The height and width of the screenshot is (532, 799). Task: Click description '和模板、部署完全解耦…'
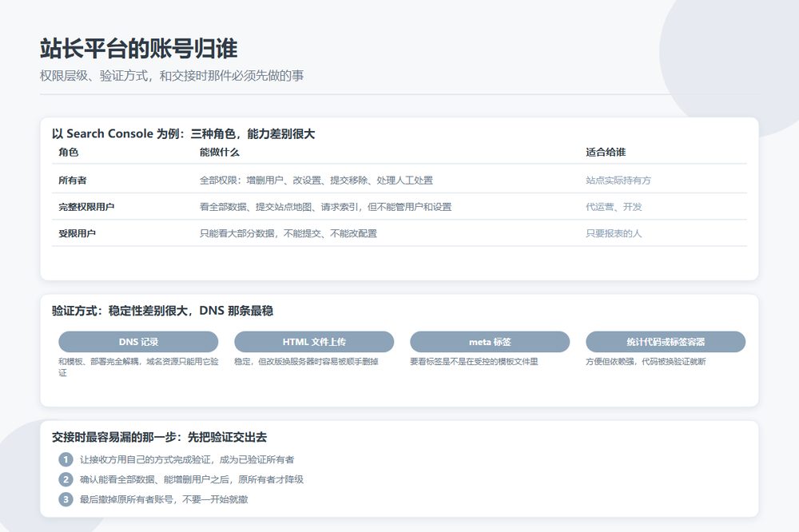point(138,367)
